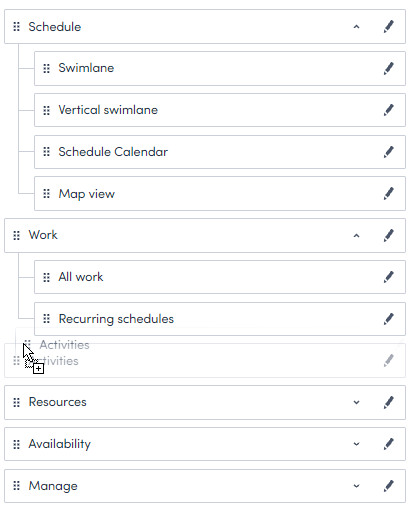This screenshot has height=514, width=409.
Task: Expand the Availability section
Action: pos(356,444)
